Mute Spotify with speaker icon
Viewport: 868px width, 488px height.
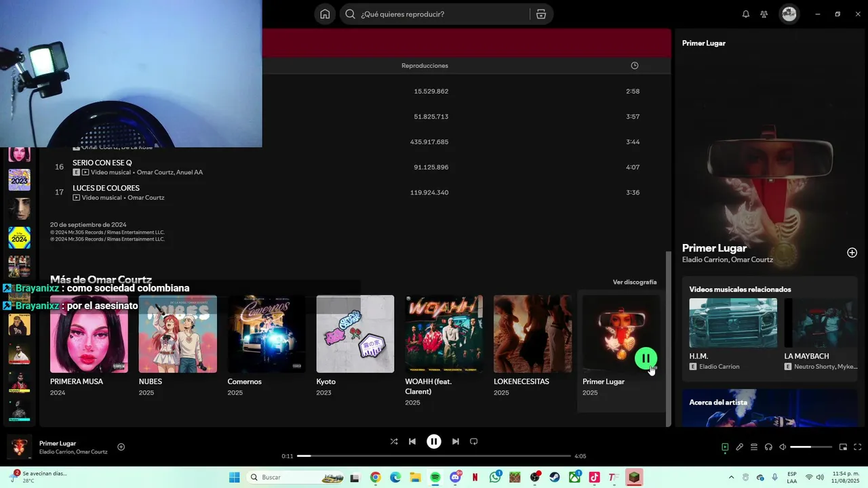click(783, 447)
